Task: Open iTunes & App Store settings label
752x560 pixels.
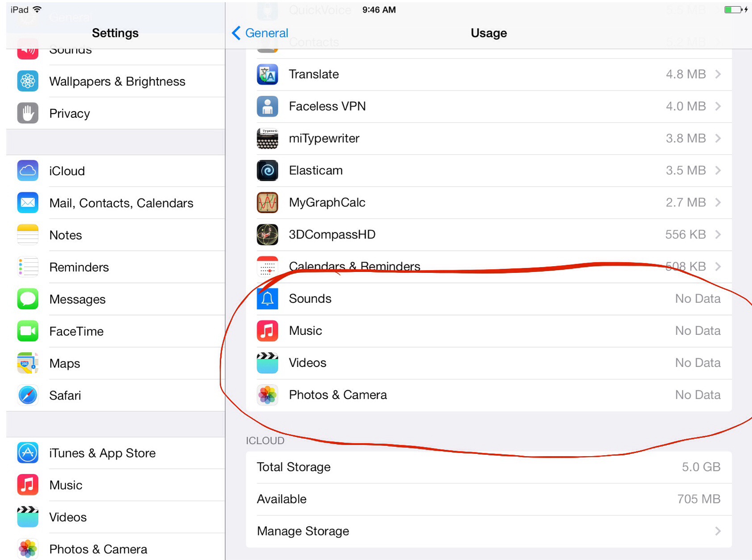Action: coord(103,453)
